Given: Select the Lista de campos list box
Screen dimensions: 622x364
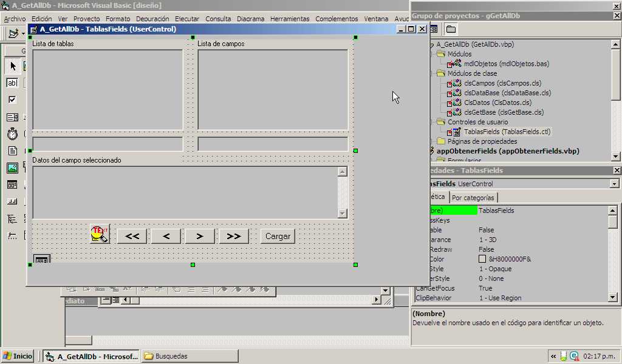Looking at the screenshot, I should (x=273, y=90).
